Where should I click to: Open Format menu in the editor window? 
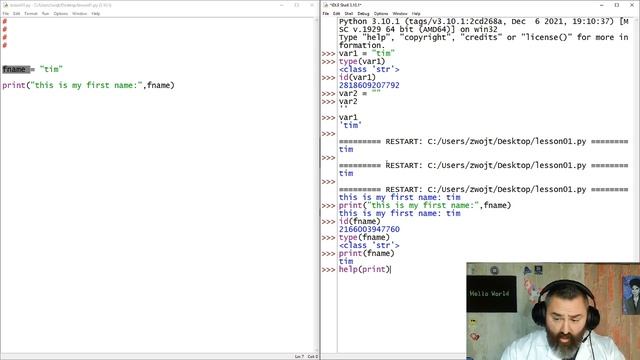[31, 13]
